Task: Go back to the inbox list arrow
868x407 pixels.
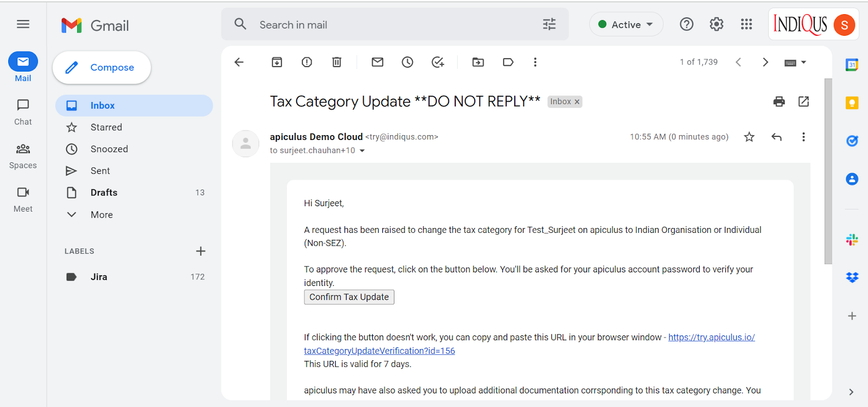Action: 239,62
